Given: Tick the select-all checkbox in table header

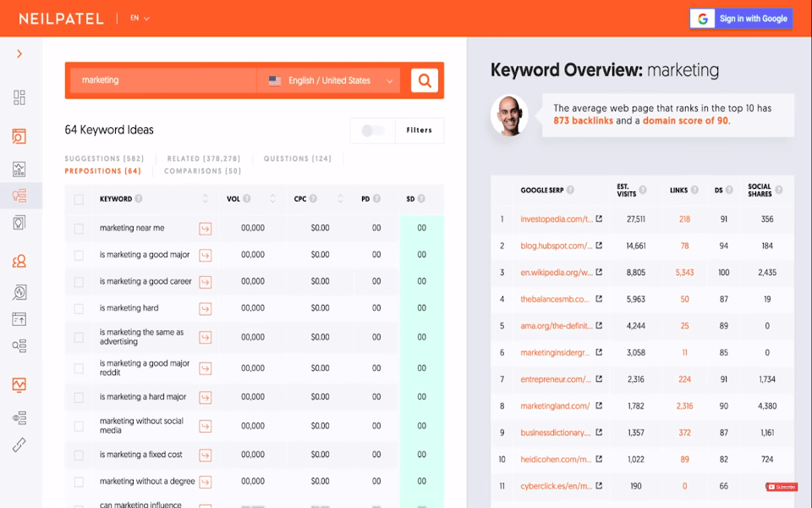Looking at the screenshot, I should tap(79, 200).
